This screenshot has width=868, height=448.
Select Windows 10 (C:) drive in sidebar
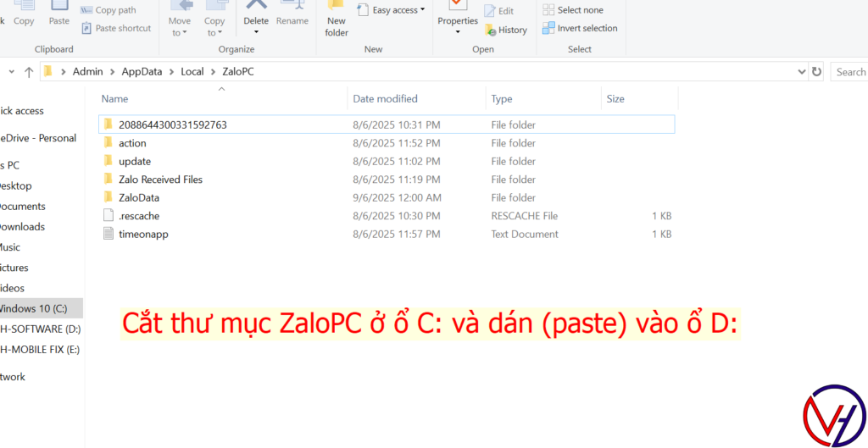[x=32, y=308]
